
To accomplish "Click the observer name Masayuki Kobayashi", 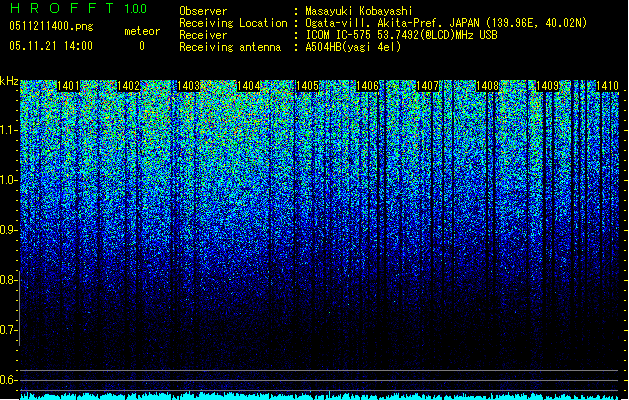I will point(359,11).
